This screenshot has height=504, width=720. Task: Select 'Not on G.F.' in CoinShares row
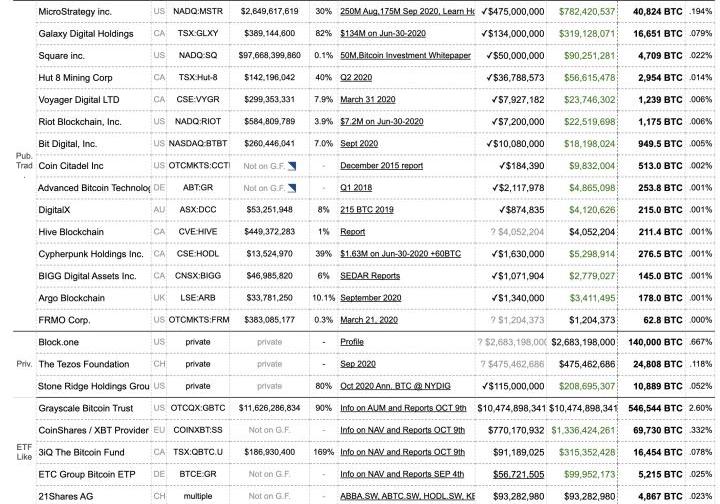tap(270, 430)
